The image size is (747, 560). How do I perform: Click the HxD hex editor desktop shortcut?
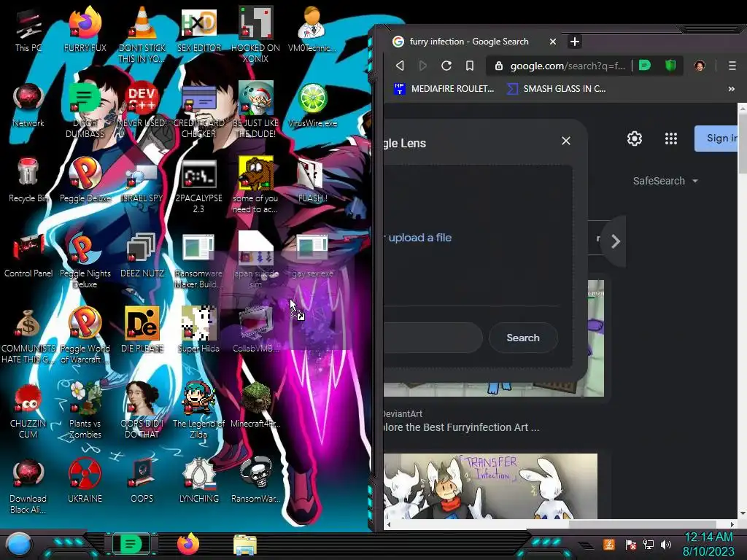pos(199,30)
